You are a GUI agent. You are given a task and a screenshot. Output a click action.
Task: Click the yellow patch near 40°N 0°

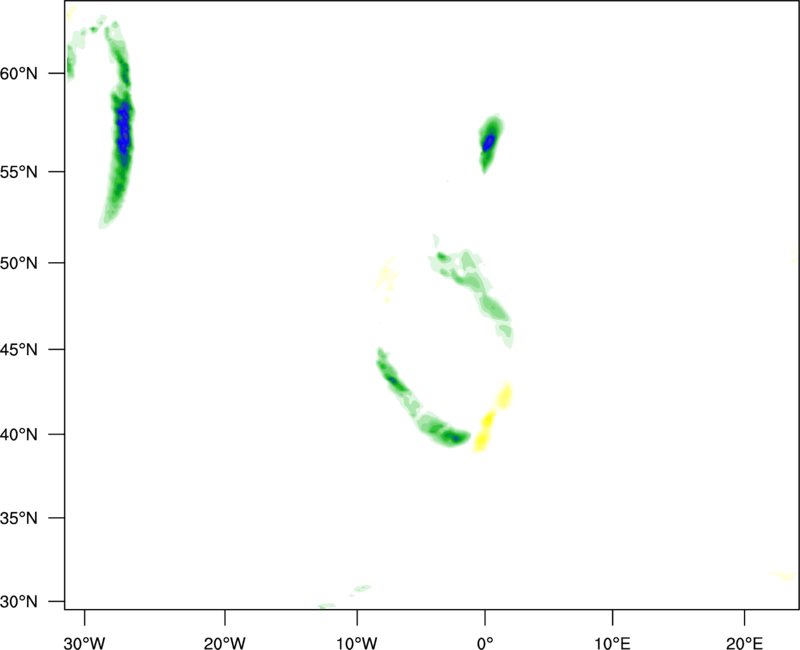pos(483,432)
